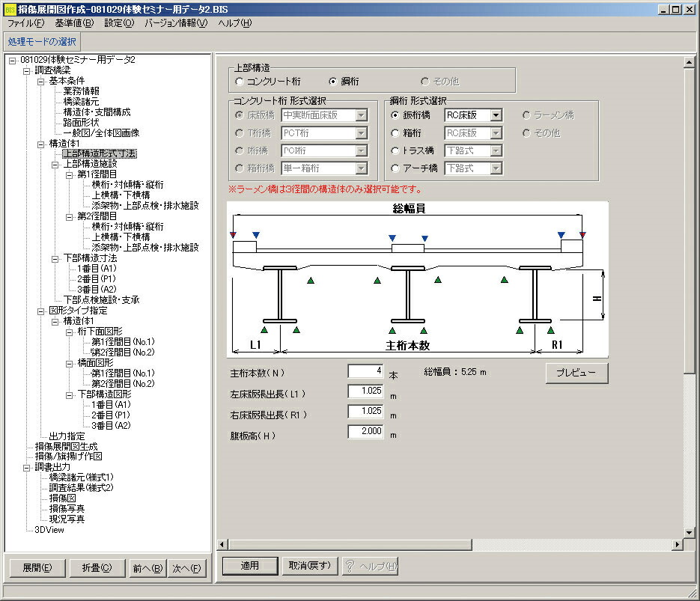This screenshot has height=601, width=700.
Task: Click the vertical scrollbar thumb
Action: pyautogui.click(x=689, y=220)
